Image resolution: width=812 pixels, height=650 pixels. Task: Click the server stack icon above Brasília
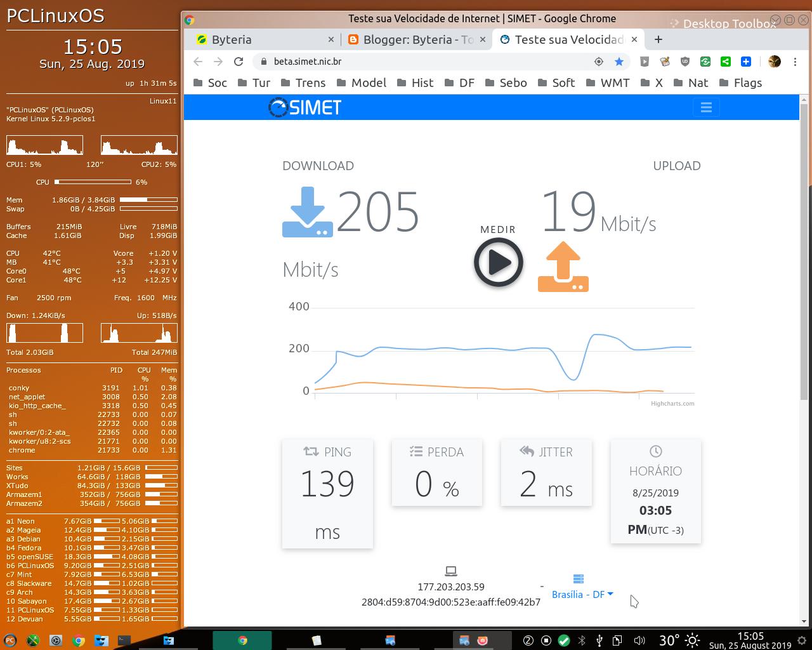(x=578, y=579)
